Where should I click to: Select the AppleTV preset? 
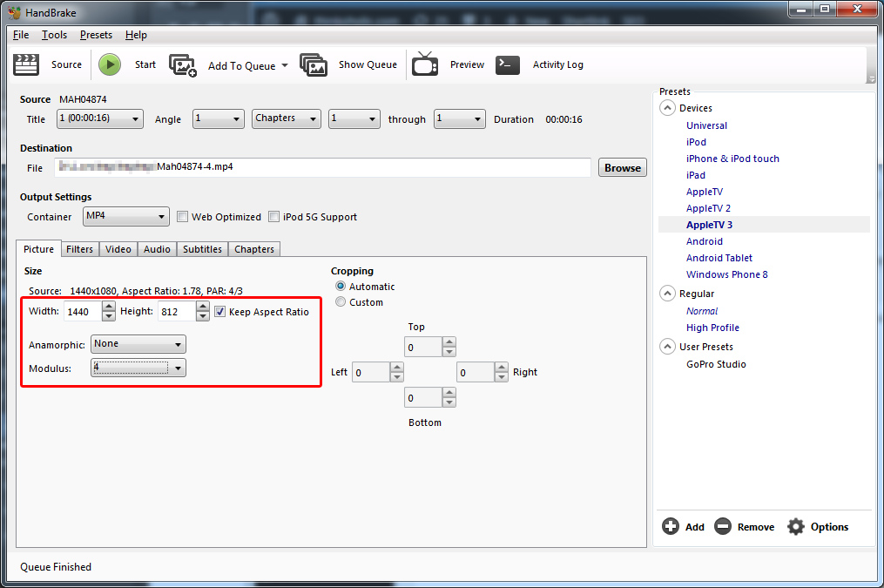(x=705, y=192)
